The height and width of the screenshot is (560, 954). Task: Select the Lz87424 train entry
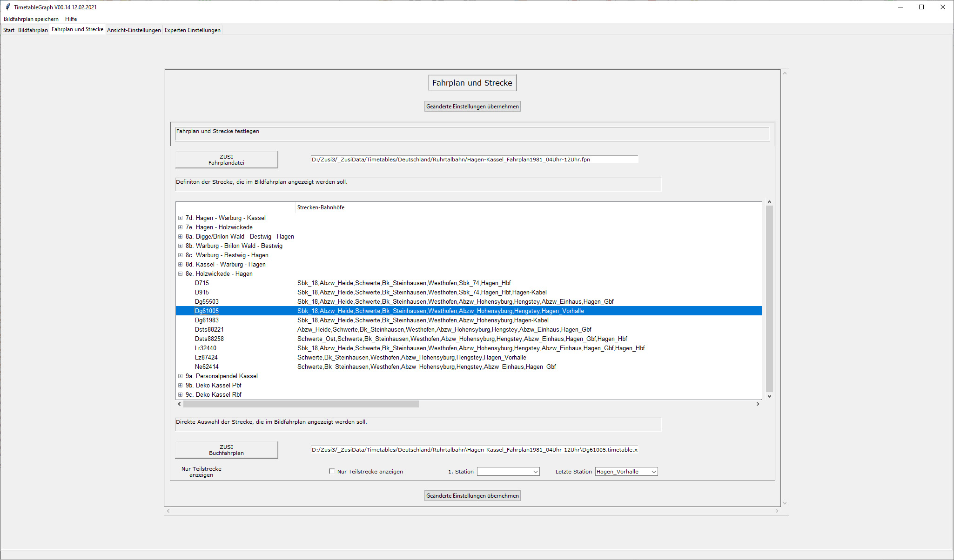[x=206, y=357]
